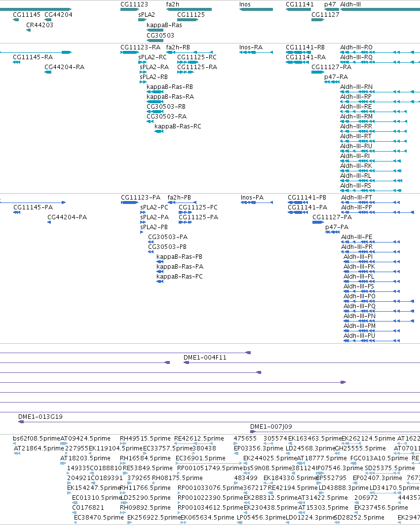Image resolution: width=420 pixels, height=525 pixels.
Task: Click protein sPLA2-PC
Action: click(154, 207)
